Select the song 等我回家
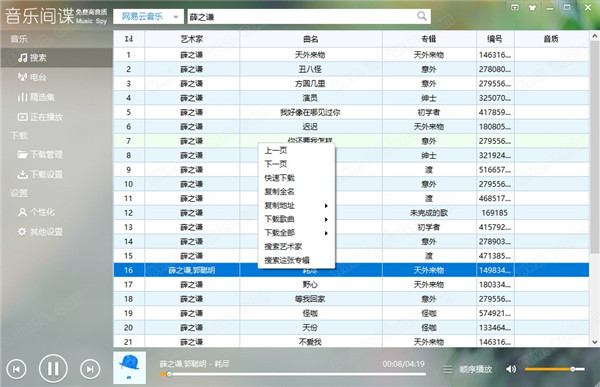 tap(310, 299)
